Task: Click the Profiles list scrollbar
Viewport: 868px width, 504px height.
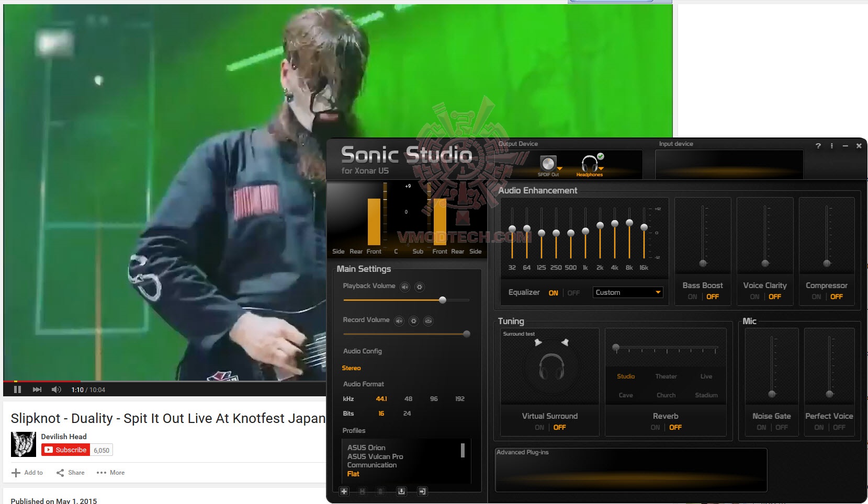Action: coord(463,451)
